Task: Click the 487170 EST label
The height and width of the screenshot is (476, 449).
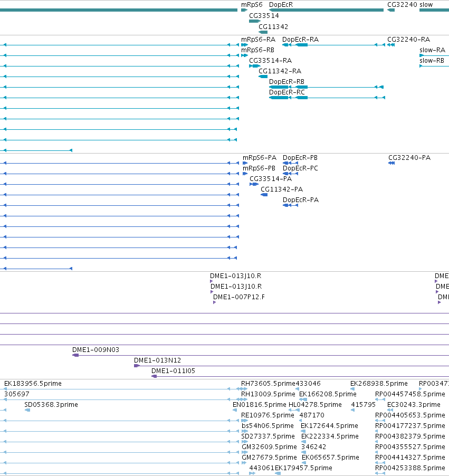Action: pos(312,415)
